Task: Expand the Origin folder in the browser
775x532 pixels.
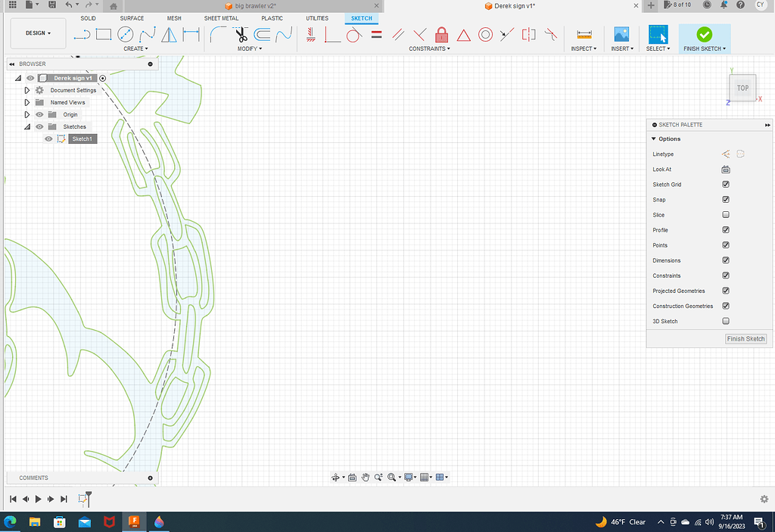Action: tap(26, 114)
